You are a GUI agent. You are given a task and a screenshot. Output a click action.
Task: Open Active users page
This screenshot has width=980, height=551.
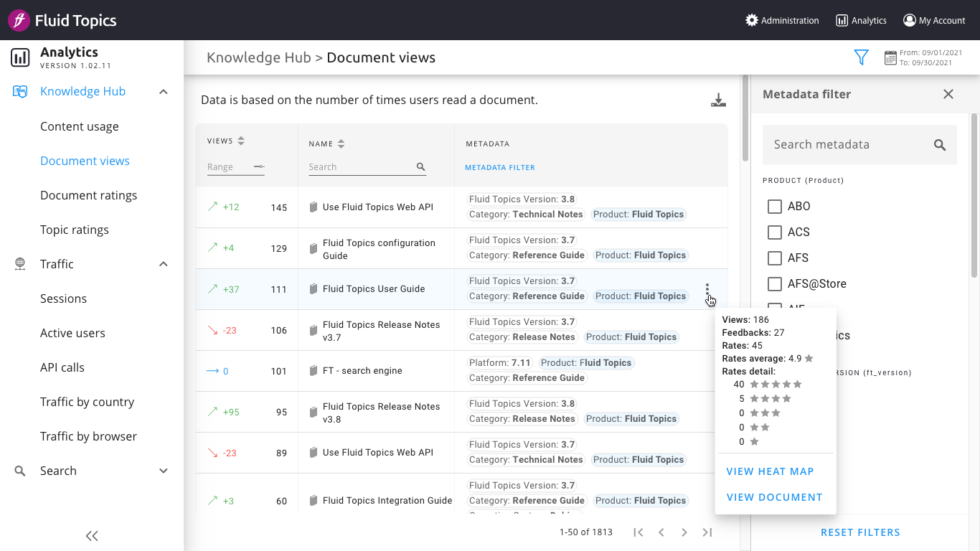pos(72,333)
